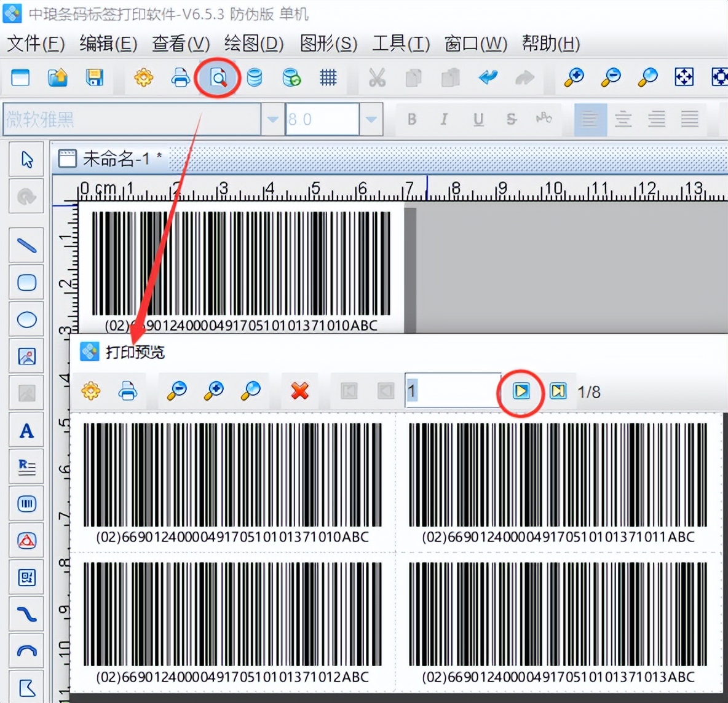The height and width of the screenshot is (703, 728).
Task: Undo with the blue arrow icon
Action: [488, 77]
